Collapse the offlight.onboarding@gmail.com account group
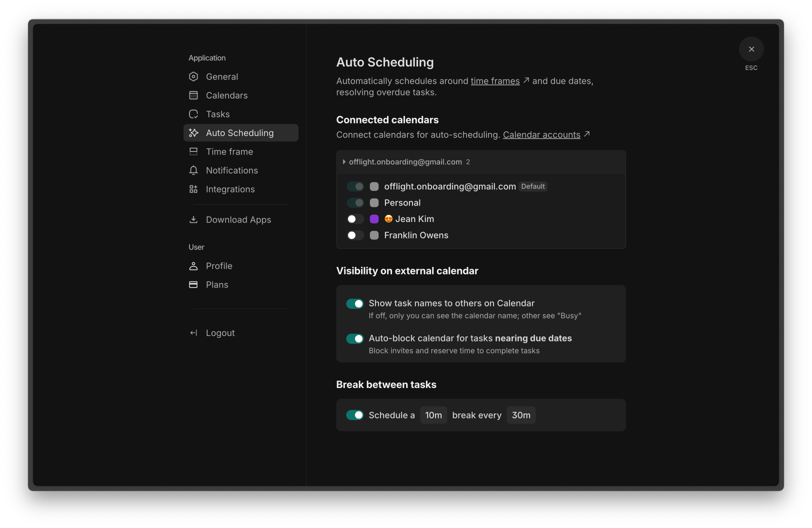This screenshot has width=812, height=528. tap(344, 162)
